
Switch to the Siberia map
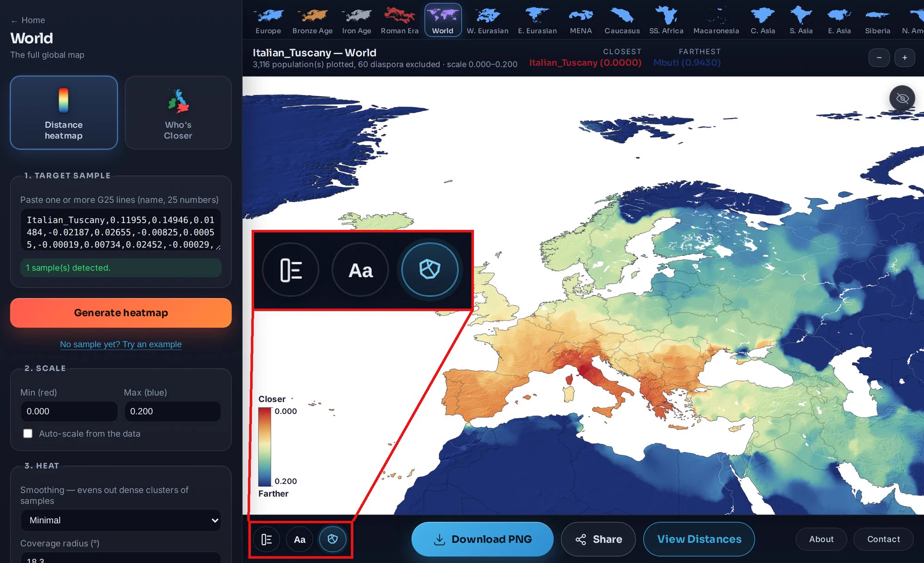[x=877, y=20]
